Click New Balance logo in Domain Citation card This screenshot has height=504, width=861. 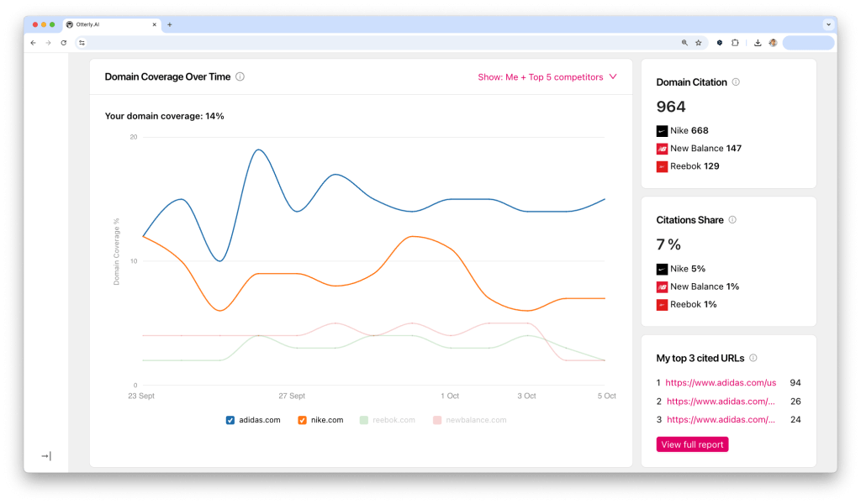pyautogui.click(x=663, y=149)
